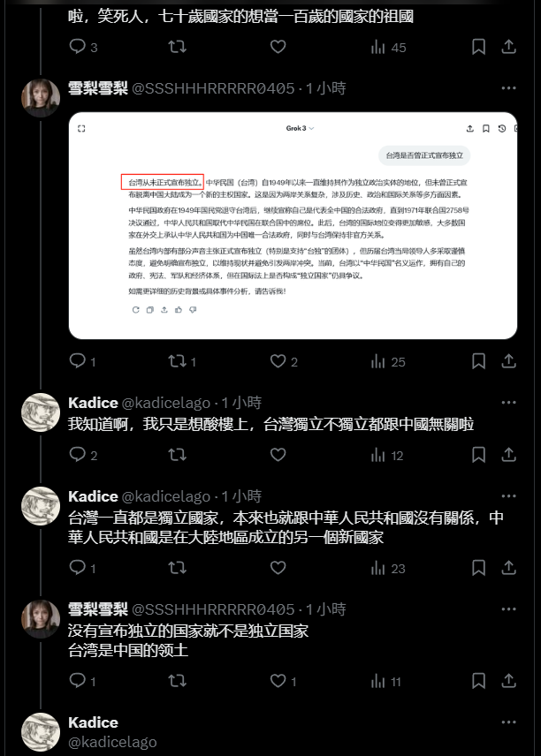The image size is (541, 756).
Task: Share the top tweet with 45 views
Action: coord(508,47)
